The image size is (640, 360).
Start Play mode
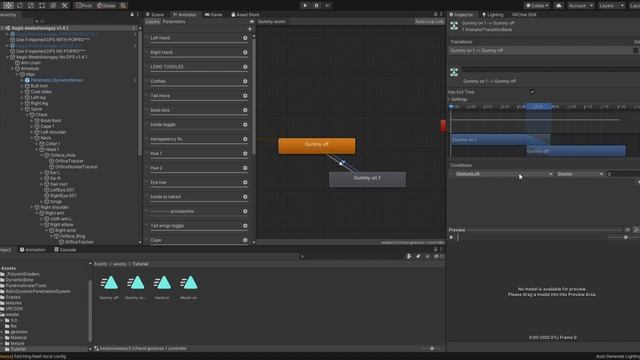tap(305, 6)
